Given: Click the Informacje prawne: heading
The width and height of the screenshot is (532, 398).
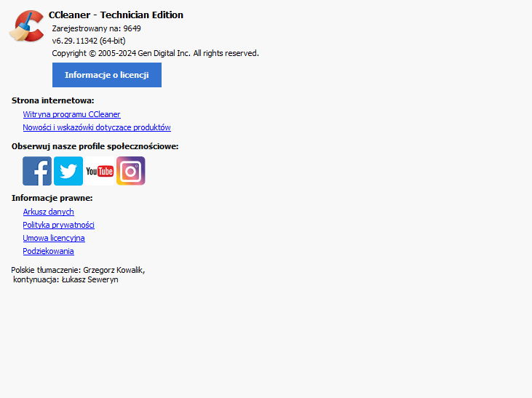Looking at the screenshot, I should click(x=52, y=198).
